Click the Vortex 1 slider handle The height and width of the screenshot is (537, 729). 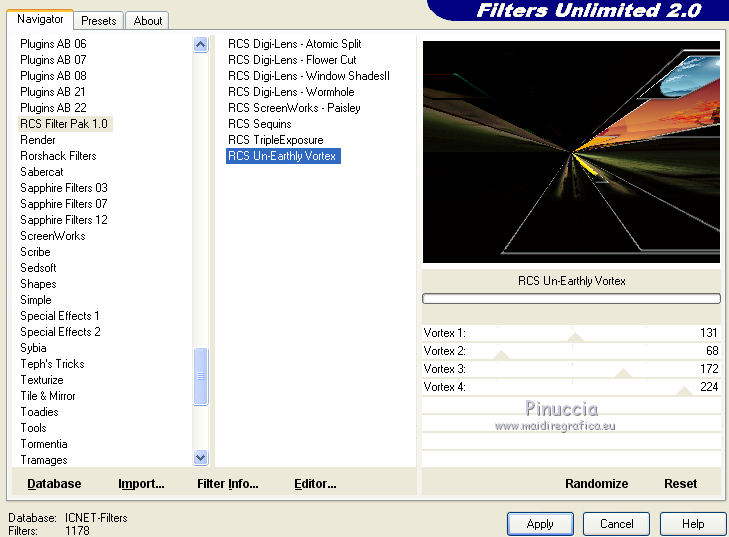tap(575, 337)
